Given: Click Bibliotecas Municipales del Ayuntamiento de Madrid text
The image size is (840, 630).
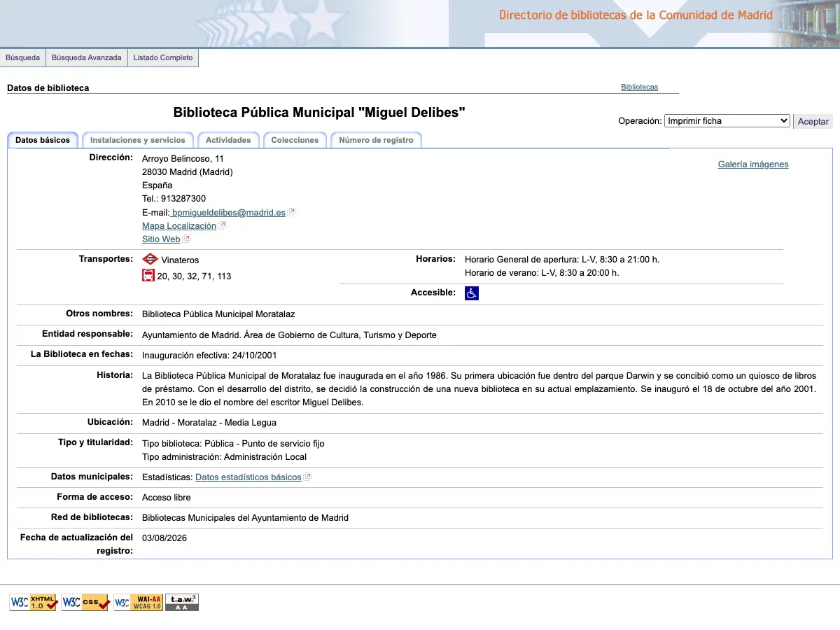Looking at the screenshot, I should pyautogui.click(x=245, y=518).
